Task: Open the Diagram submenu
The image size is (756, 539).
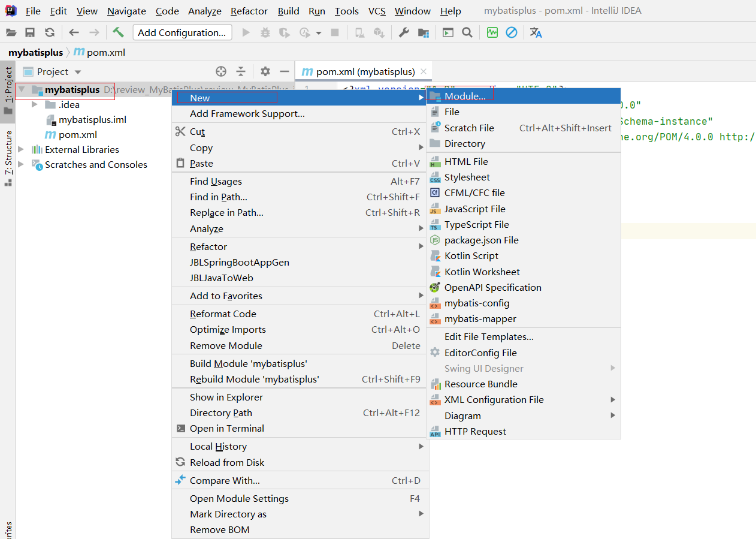Action: click(x=523, y=415)
